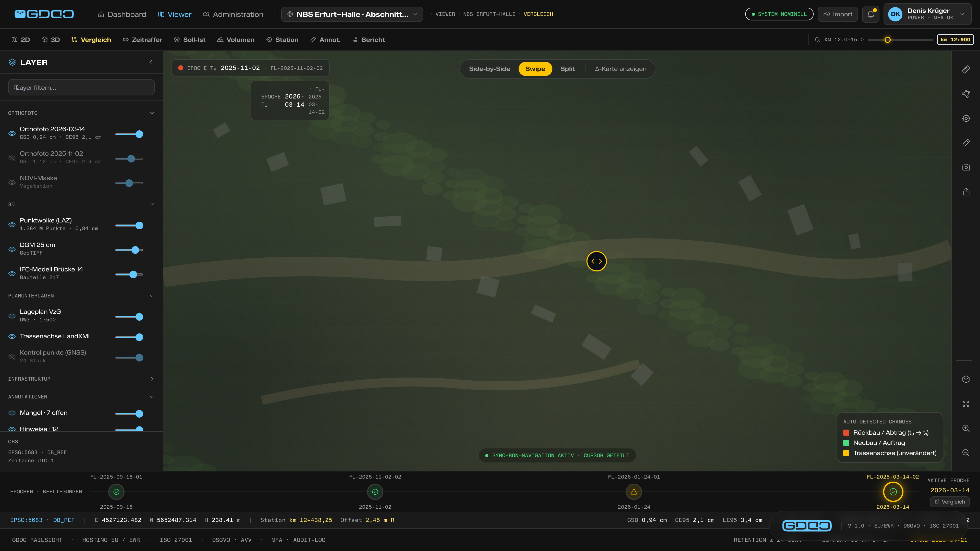980x551 pixels.
Task: Zoom in on the map
Action: (966, 428)
